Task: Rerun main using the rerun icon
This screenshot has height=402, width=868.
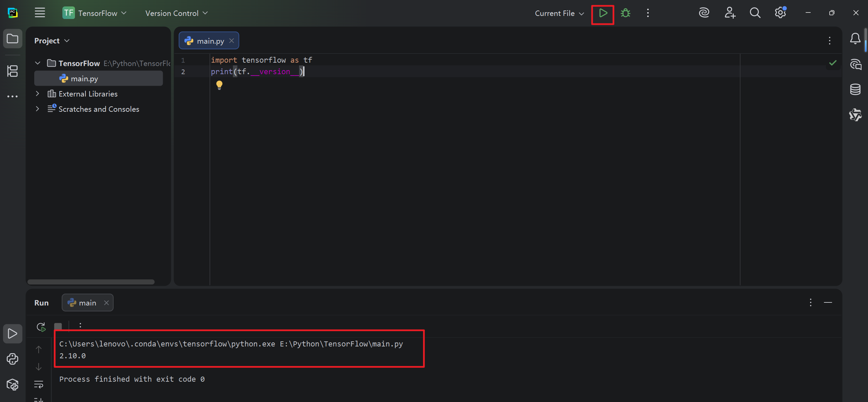Action: (41, 327)
